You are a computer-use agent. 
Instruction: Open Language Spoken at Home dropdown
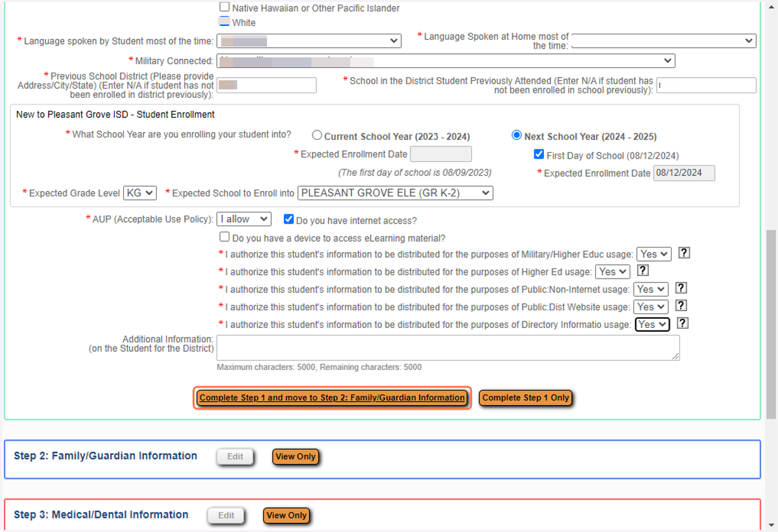tap(663, 41)
